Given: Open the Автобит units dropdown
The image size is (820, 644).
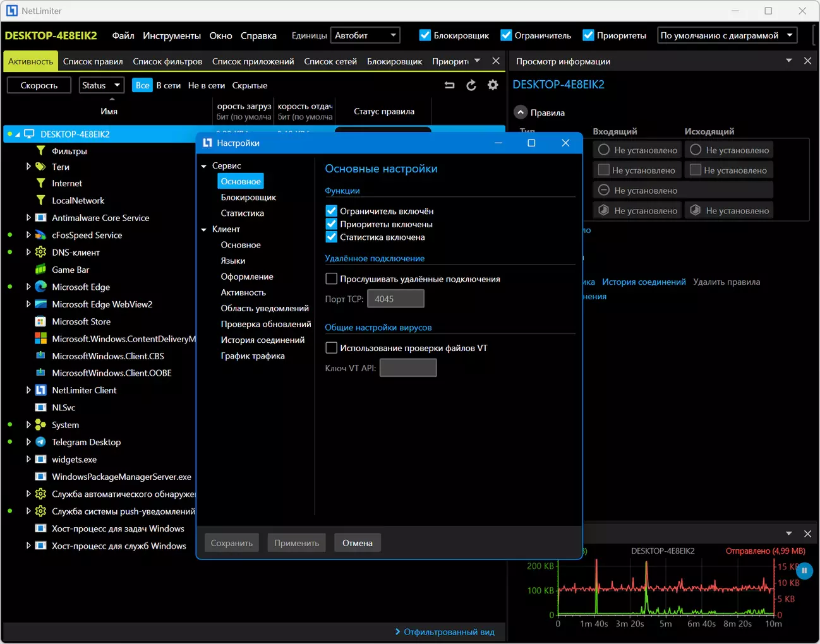Looking at the screenshot, I should point(366,35).
